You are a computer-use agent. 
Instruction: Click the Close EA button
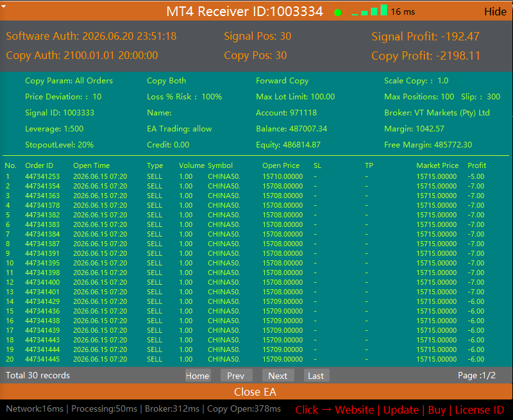pyautogui.click(x=255, y=392)
